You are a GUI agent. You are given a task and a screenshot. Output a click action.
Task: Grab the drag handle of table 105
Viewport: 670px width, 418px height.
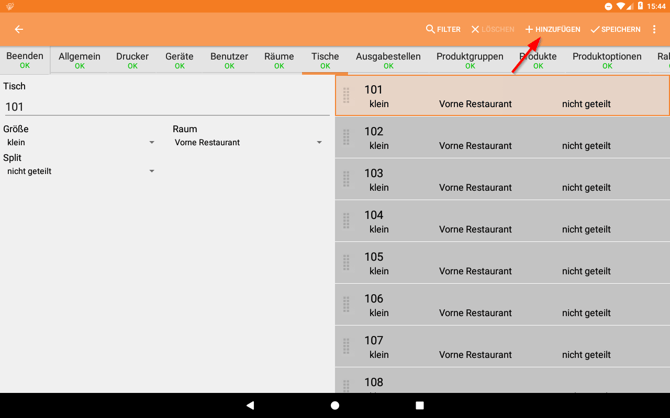[x=347, y=263]
